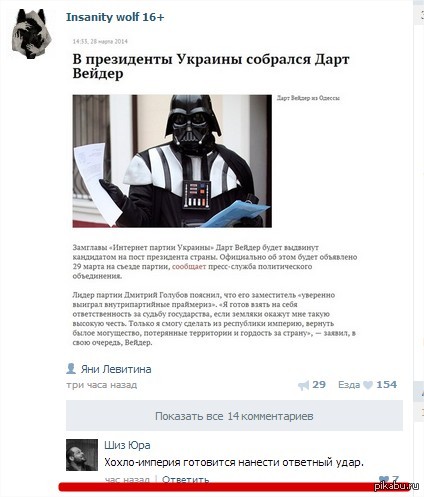This screenshot has width=424, height=497.
Task: Click the Езда like label
Action: [x=349, y=385]
